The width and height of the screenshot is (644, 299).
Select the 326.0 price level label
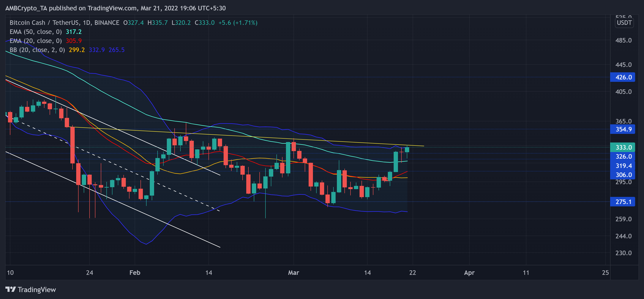pos(622,157)
